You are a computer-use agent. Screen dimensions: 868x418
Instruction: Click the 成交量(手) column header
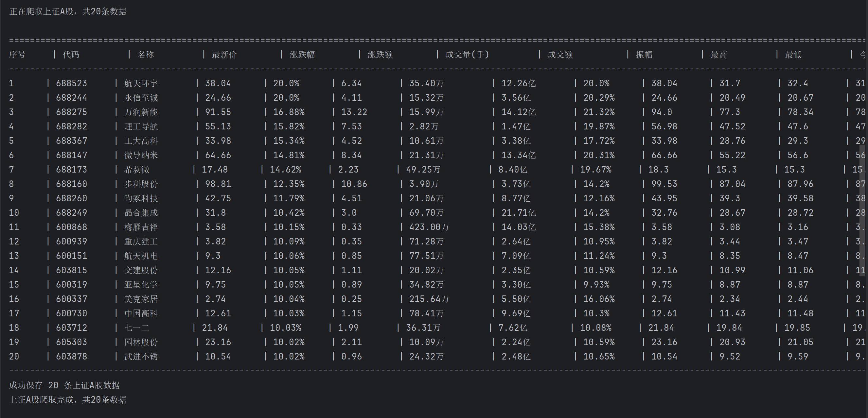(x=467, y=55)
